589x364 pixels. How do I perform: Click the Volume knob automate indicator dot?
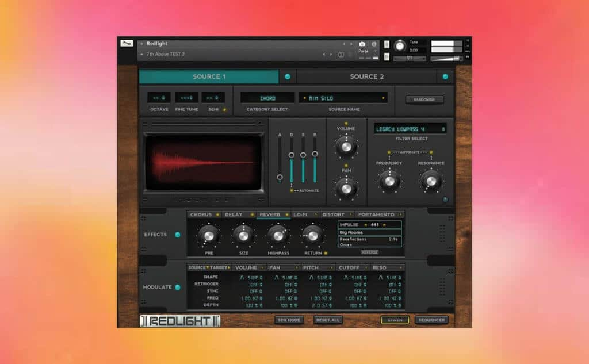pyautogui.click(x=345, y=124)
